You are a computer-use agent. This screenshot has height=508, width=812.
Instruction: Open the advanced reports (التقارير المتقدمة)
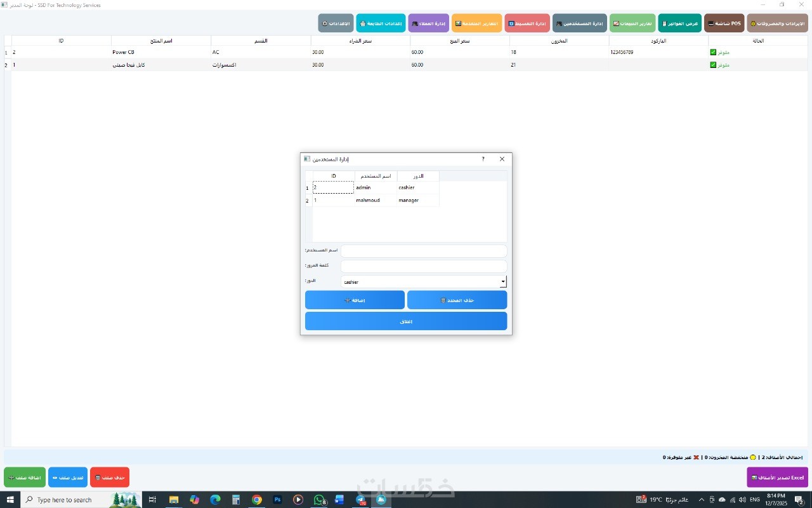(x=476, y=23)
